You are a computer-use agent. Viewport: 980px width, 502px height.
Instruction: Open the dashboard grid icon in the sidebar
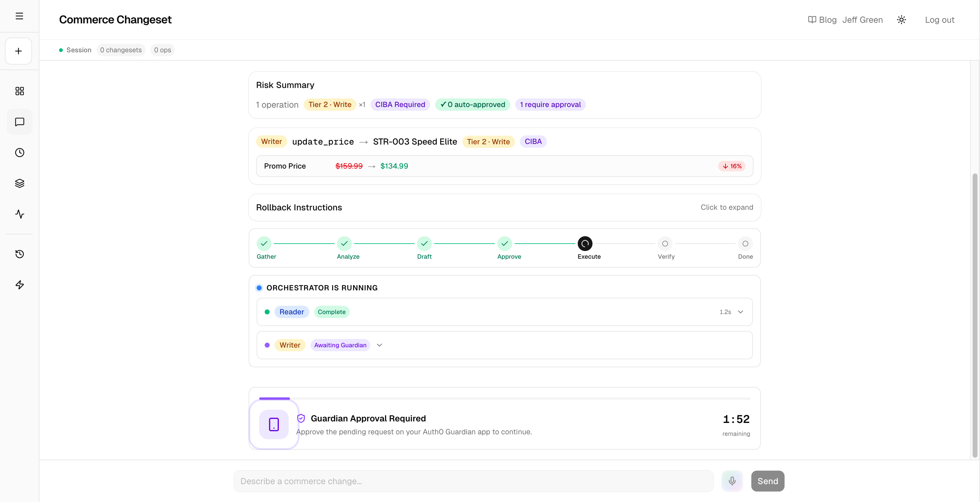click(x=19, y=91)
